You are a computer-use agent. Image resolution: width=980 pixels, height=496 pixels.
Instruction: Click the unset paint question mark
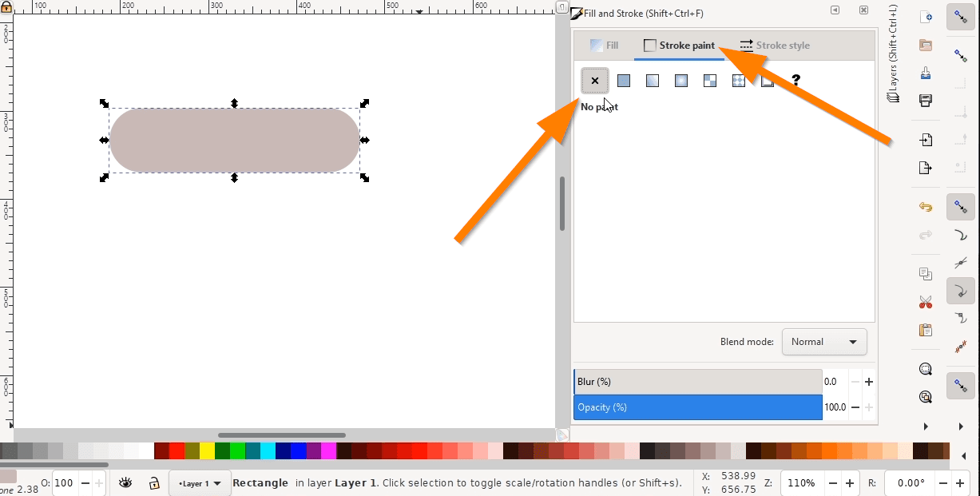click(796, 81)
